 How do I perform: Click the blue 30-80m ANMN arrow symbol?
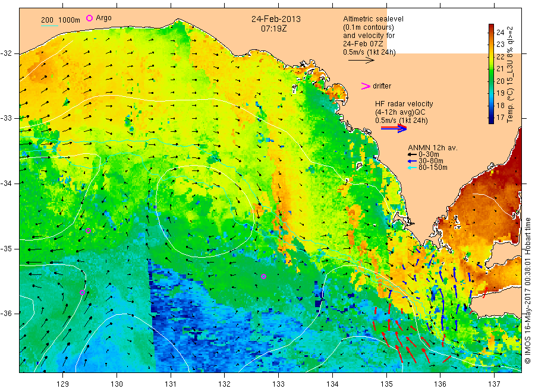tap(412, 161)
